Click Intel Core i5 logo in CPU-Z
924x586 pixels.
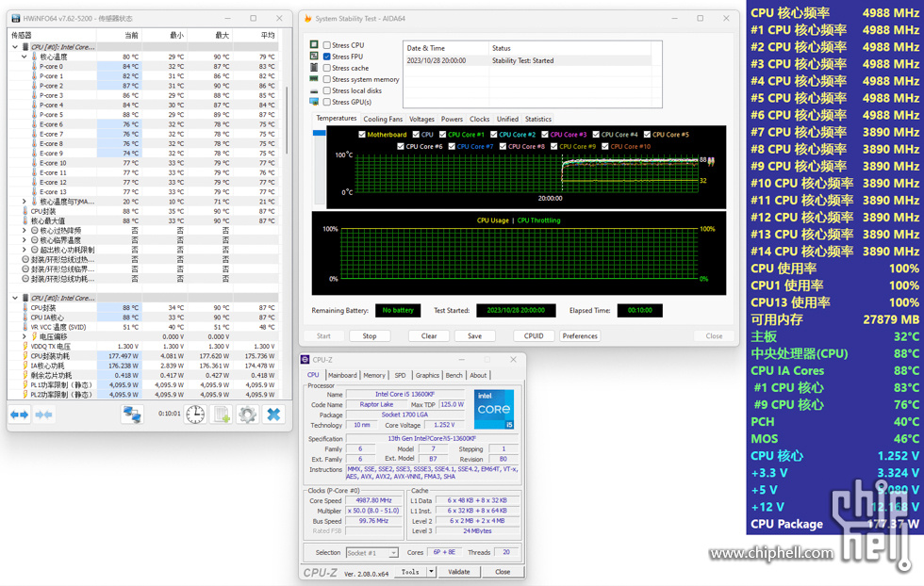click(x=494, y=409)
